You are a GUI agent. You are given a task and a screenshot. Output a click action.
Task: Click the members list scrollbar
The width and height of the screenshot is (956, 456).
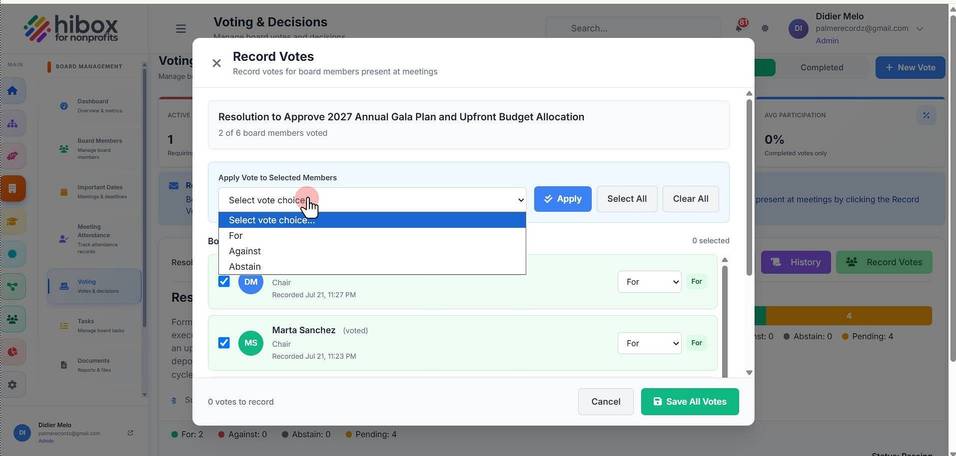coord(724,322)
